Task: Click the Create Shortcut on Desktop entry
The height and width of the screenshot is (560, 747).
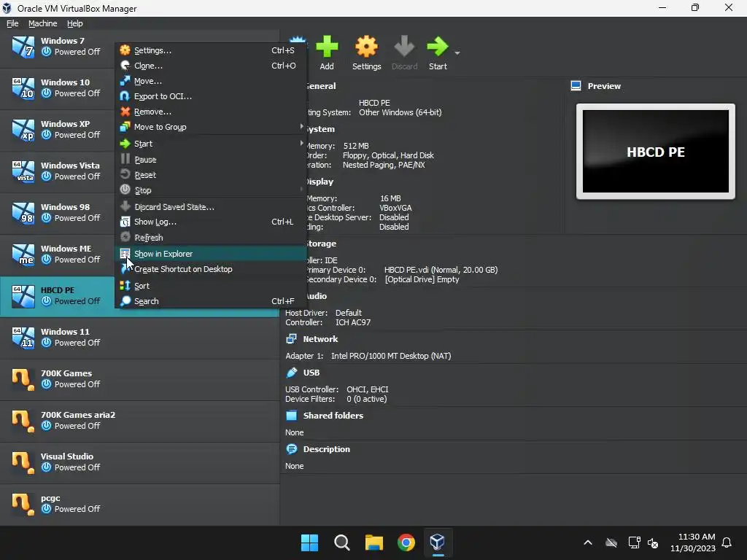Action: [209, 269]
